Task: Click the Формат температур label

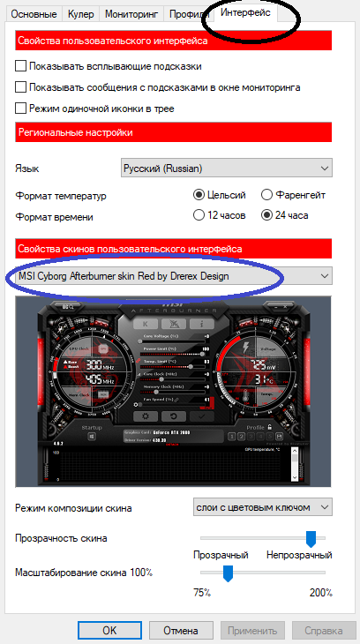Action: coord(61,196)
